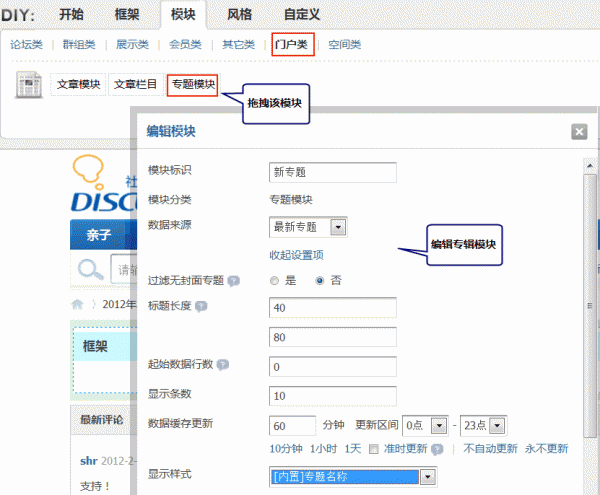This screenshot has width=600, height=495.
Task: Click help icon beside 准时更新
Action: pyautogui.click(x=438, y=449)
